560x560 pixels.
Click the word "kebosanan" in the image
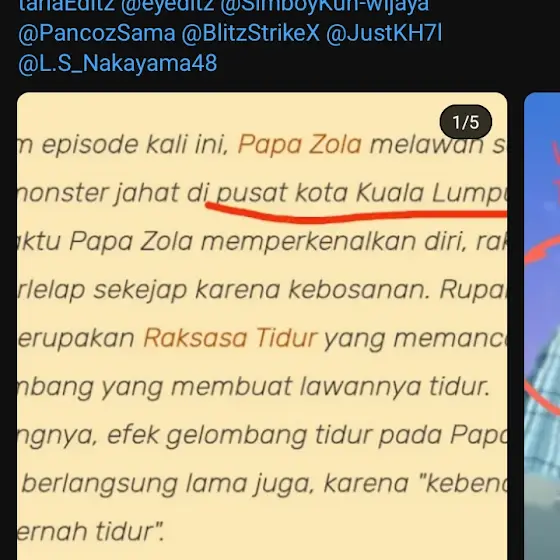359,290
